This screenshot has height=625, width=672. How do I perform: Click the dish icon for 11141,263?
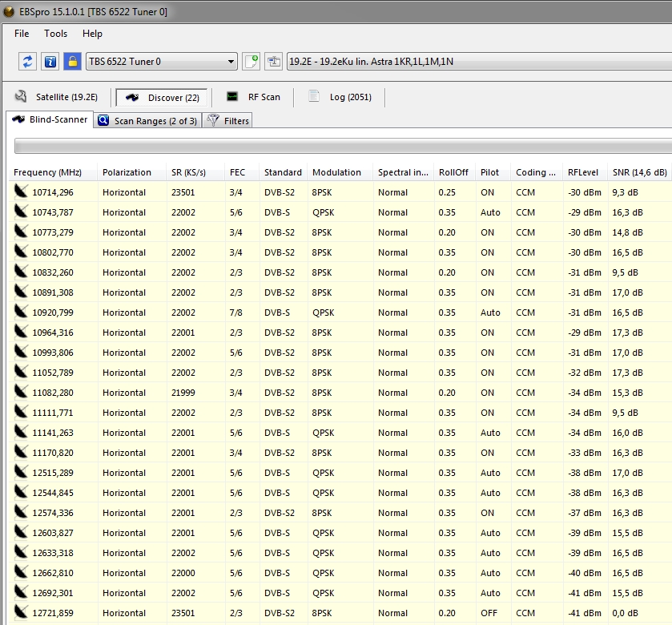click(21, 432)
